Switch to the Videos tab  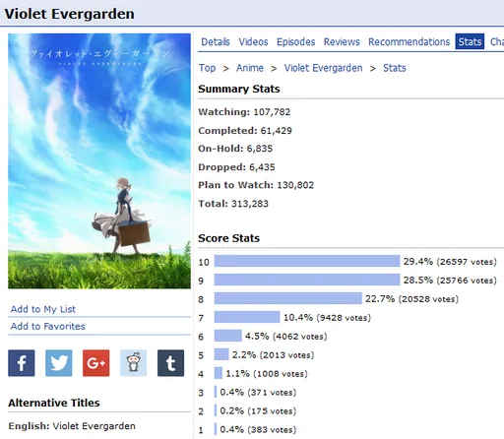(253, 41)
